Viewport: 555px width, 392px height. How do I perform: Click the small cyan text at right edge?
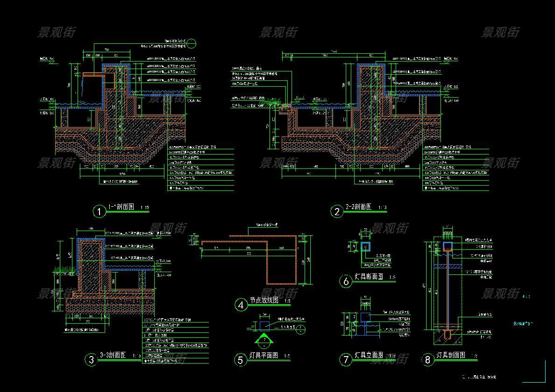[x=523, y=323]
